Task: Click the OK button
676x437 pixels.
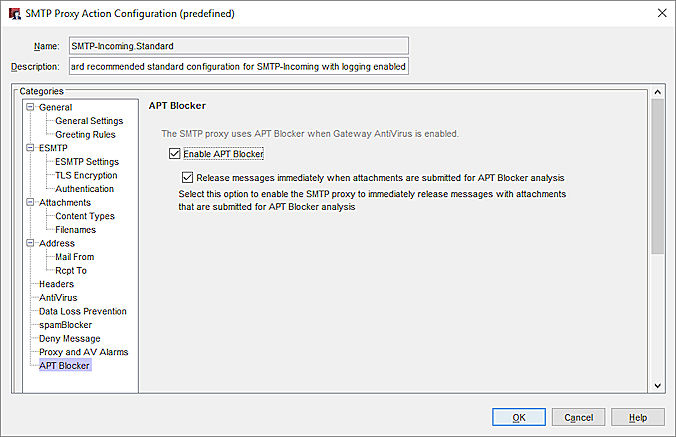Action: pyautogui.click(x=518, y=417)
